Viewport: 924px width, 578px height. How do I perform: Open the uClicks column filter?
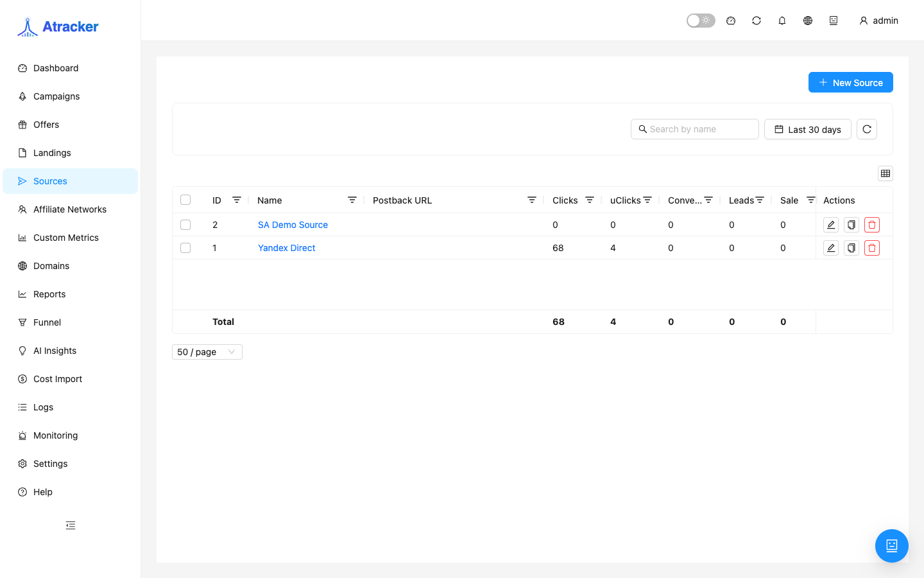pos(647,200)
